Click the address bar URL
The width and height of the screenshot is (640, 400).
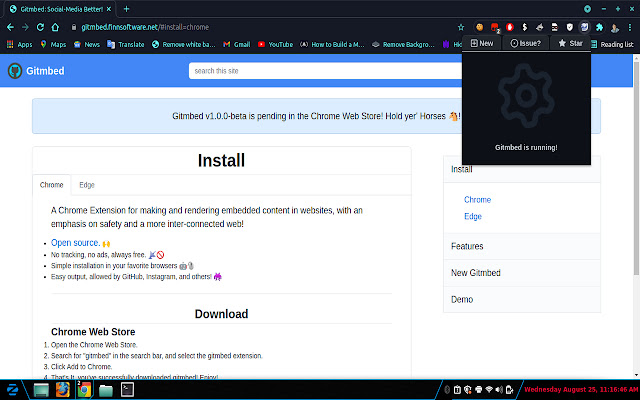point(145,27)
